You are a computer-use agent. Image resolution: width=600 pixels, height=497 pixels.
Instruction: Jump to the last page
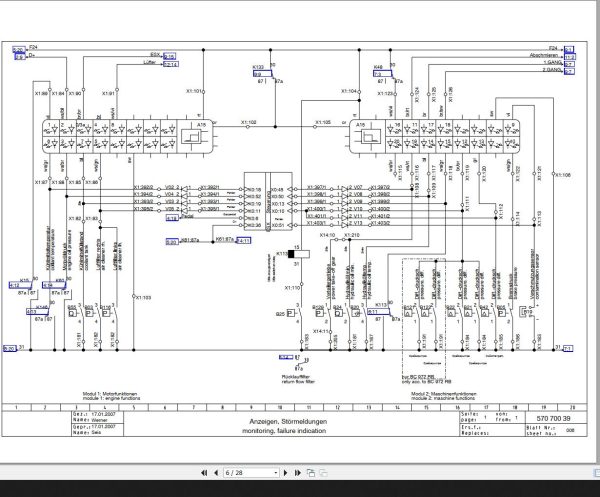click(297, 473)
